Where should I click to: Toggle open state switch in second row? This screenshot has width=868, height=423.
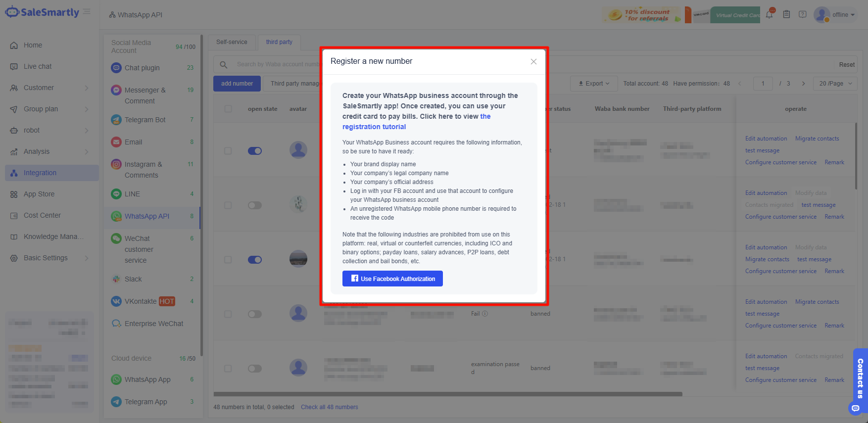click(255, 205)
